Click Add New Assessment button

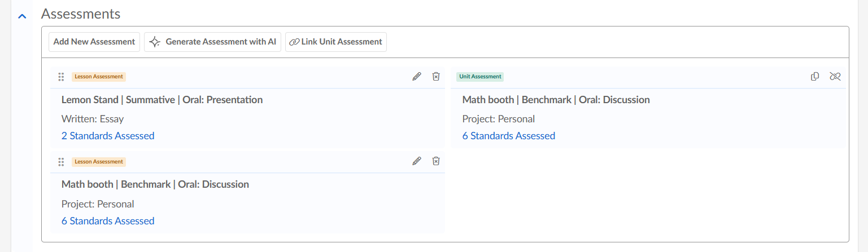94,42
